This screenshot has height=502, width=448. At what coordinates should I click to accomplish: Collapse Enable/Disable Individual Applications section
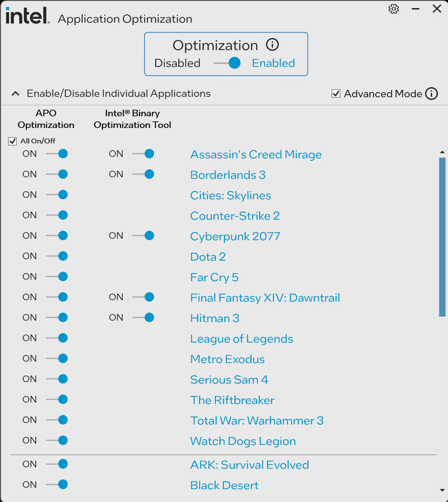click(16, 94)
